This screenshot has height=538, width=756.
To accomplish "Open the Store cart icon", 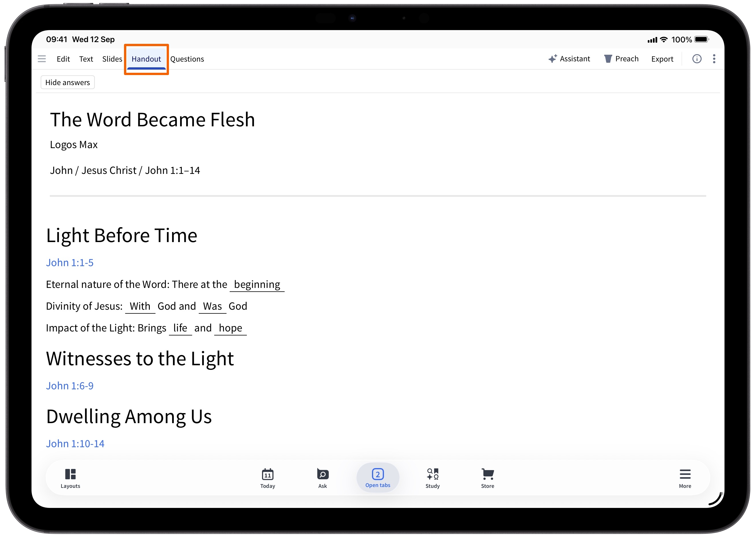I will 487,478.
